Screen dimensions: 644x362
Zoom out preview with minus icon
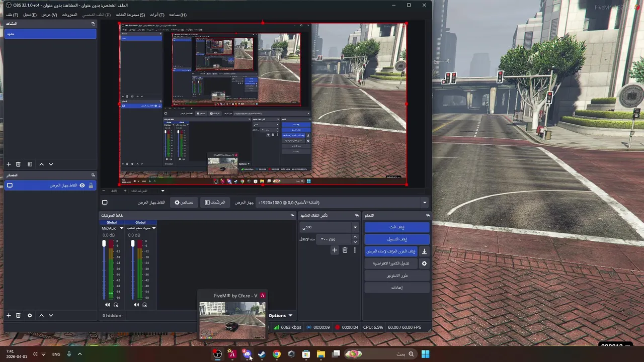[x=104, y=191]
